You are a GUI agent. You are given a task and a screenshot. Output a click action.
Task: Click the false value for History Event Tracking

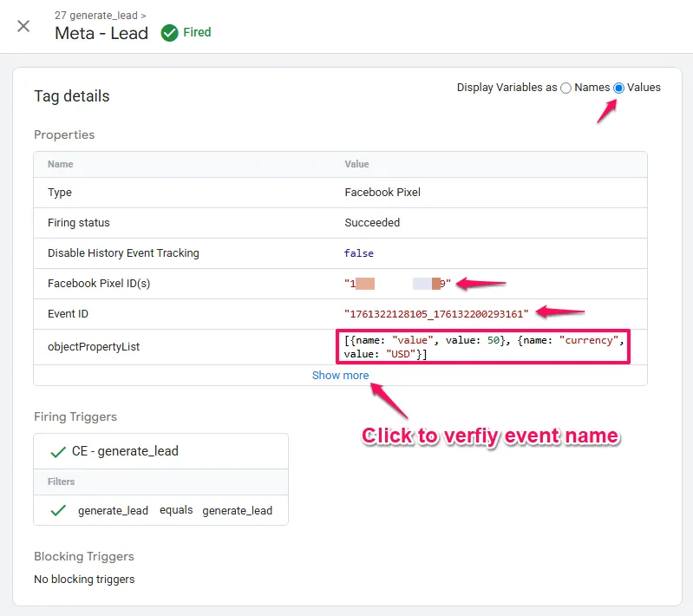tap(359, 253)
